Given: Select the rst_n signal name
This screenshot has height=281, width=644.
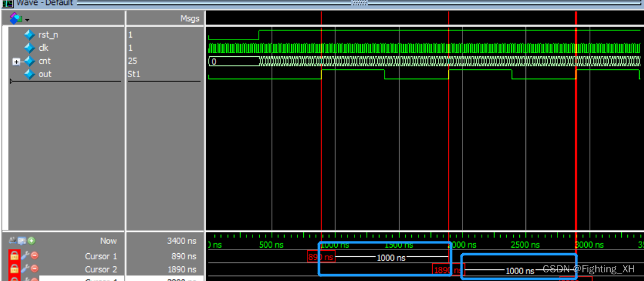Looking at the screenshot, I should [x=48, y=35].
